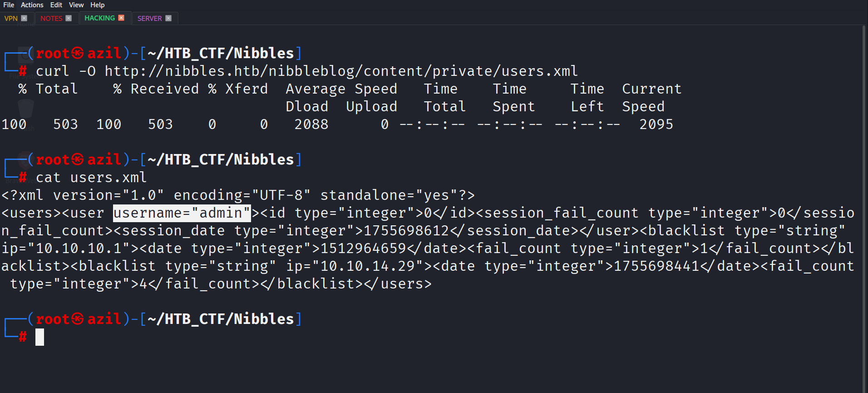
Task: Close the SERVER tab with its X icon
Action: coord(168,18)
